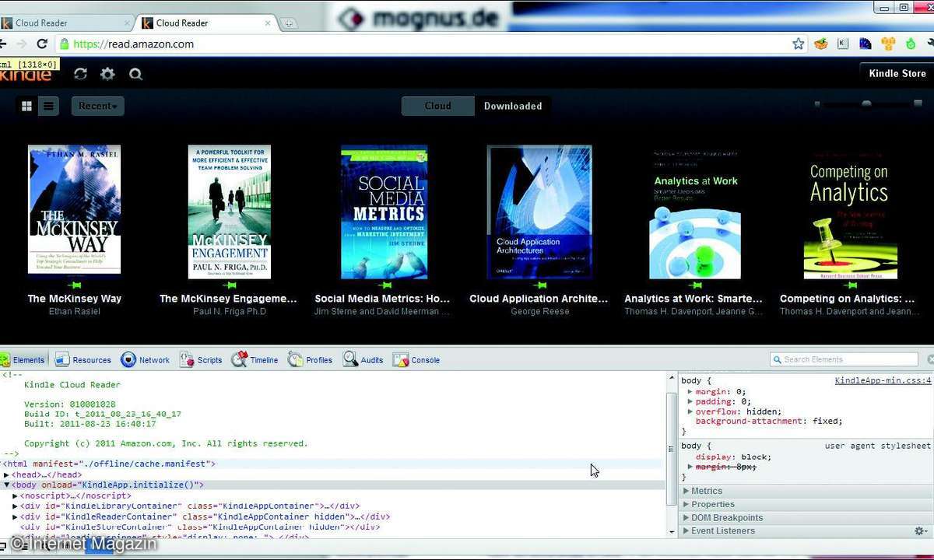This screenshot has height=560, width=934.
Task: Open the Recent sort dropdown
Action: [97, 106]
